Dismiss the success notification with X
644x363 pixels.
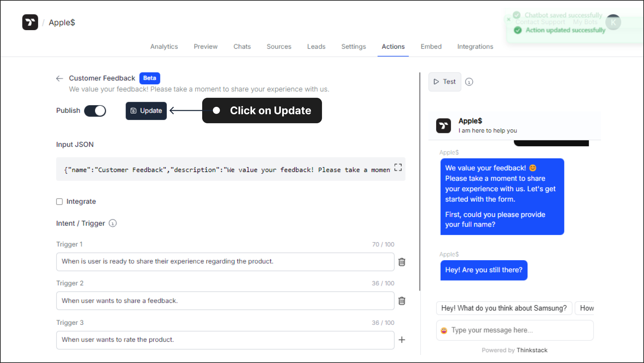[508, 19]
